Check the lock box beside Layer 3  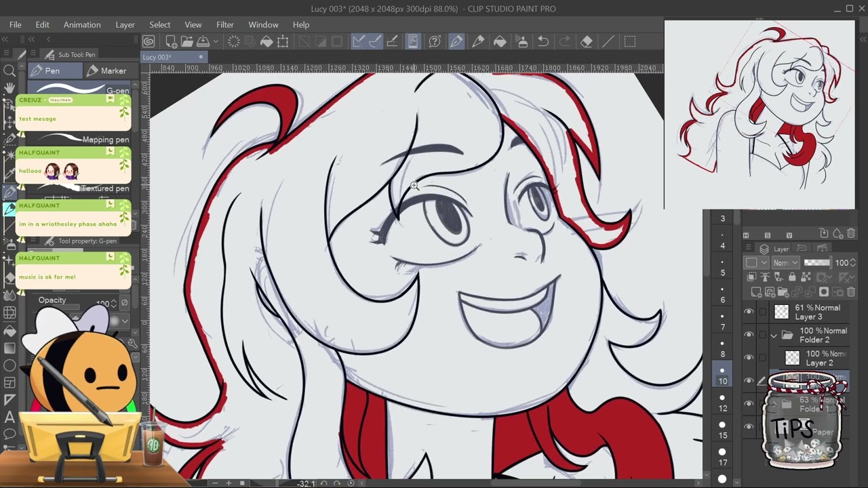point(763,312)
